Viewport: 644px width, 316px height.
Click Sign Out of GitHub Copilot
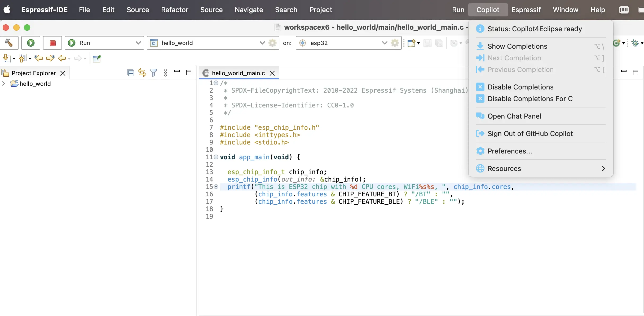530,134
